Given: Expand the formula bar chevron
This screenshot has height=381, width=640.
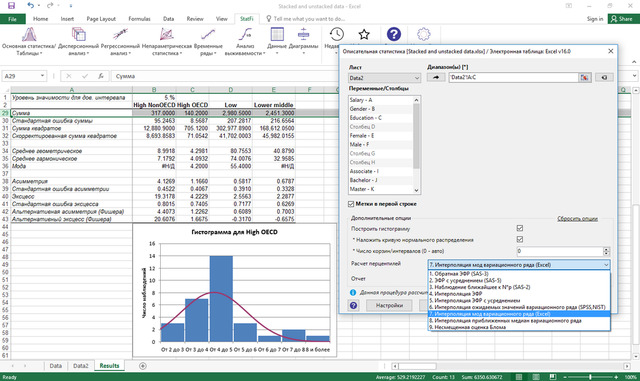Looking at the screenshot, I should point(635,76).
